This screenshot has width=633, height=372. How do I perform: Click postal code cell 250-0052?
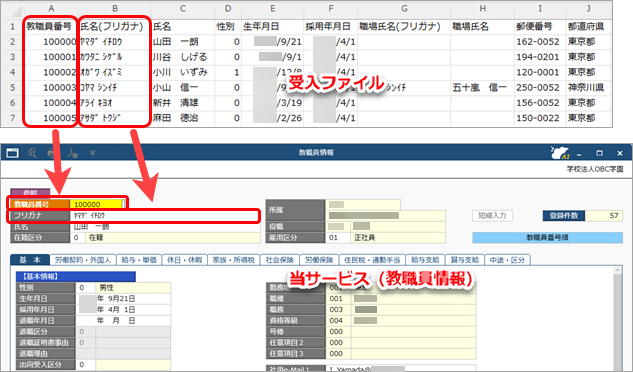point(540,88)
